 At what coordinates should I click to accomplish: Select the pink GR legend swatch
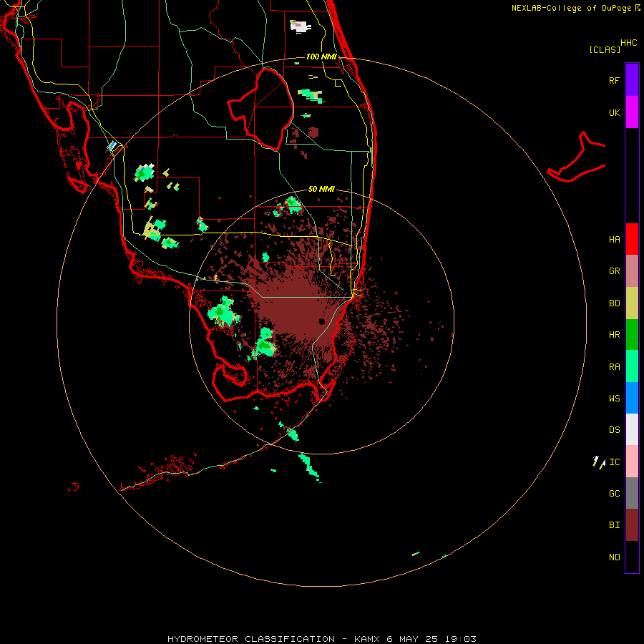632,271
